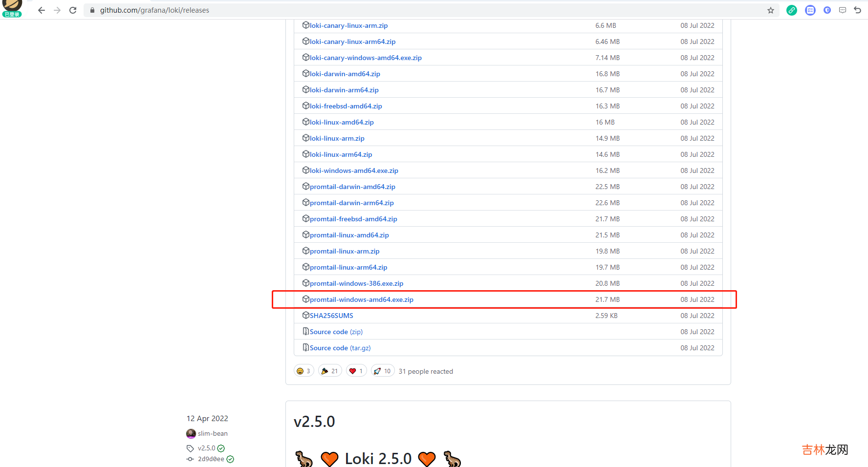868x467 pixels.
Task: Open the v2.5.0 release title
Action: [314, 422]
